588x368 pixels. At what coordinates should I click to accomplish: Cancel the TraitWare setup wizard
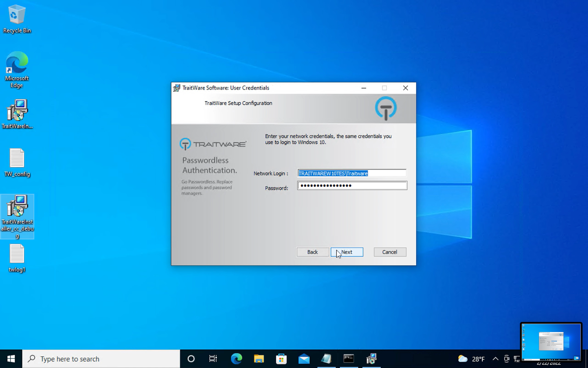[390, 252]
